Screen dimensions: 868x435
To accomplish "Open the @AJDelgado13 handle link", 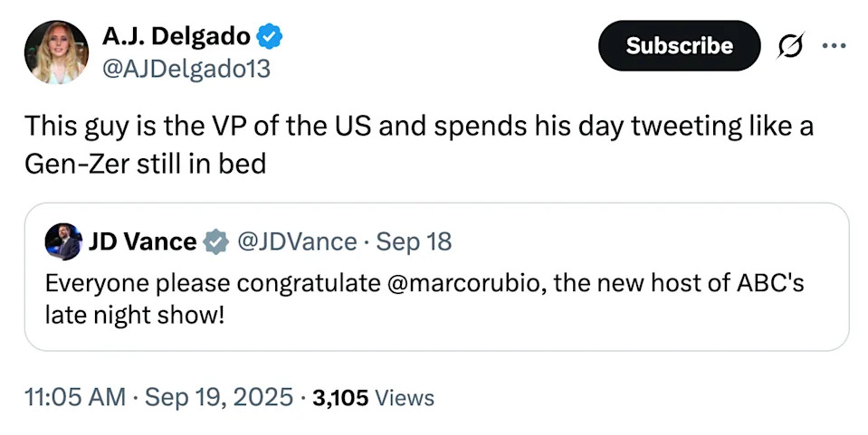I will [186, 69].
